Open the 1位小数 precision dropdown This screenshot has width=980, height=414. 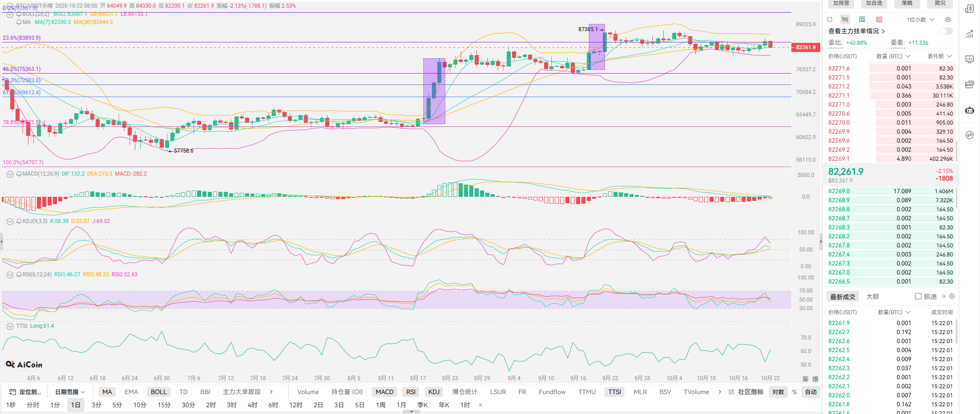[920, 19]
